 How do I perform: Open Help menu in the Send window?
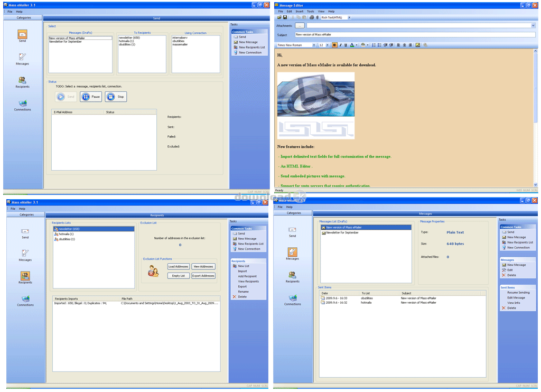click(x=19, y=12)
